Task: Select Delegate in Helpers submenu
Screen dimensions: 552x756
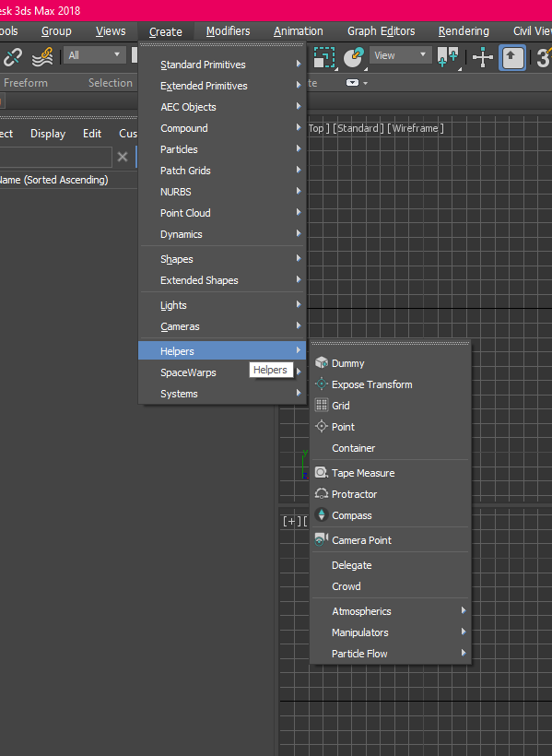Action: coord(391,565)
